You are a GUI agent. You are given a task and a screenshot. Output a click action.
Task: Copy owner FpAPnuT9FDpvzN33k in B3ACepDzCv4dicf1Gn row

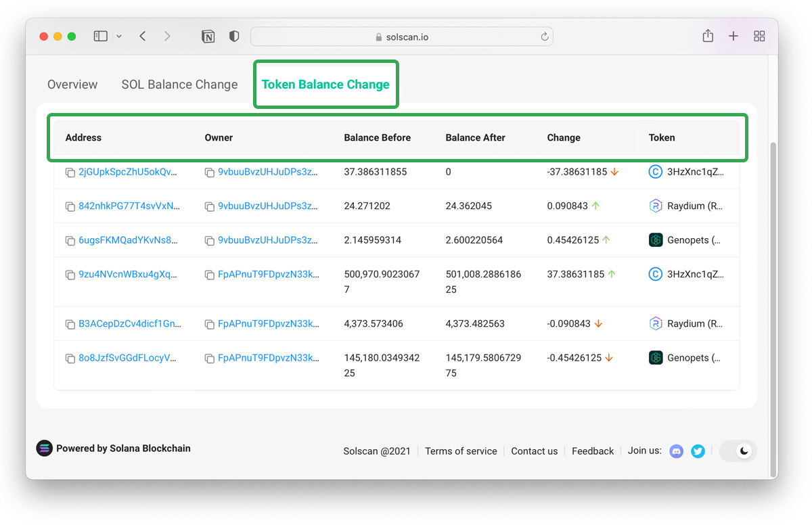(209, 324)
